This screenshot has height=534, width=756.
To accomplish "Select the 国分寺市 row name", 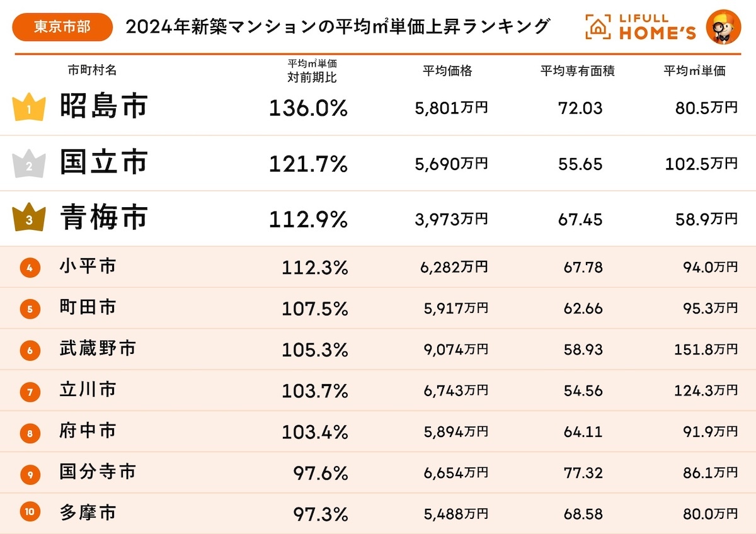I will click(98, 472).
